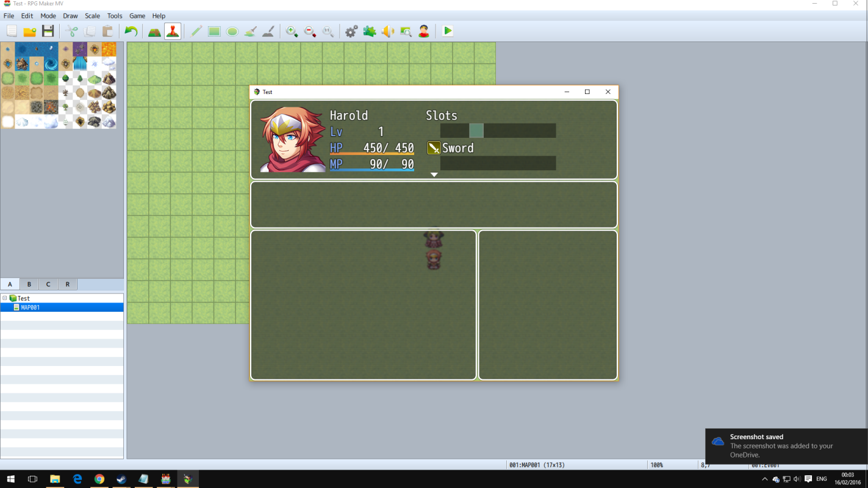Click the Sword item in the game window

(x=458, y=148)
